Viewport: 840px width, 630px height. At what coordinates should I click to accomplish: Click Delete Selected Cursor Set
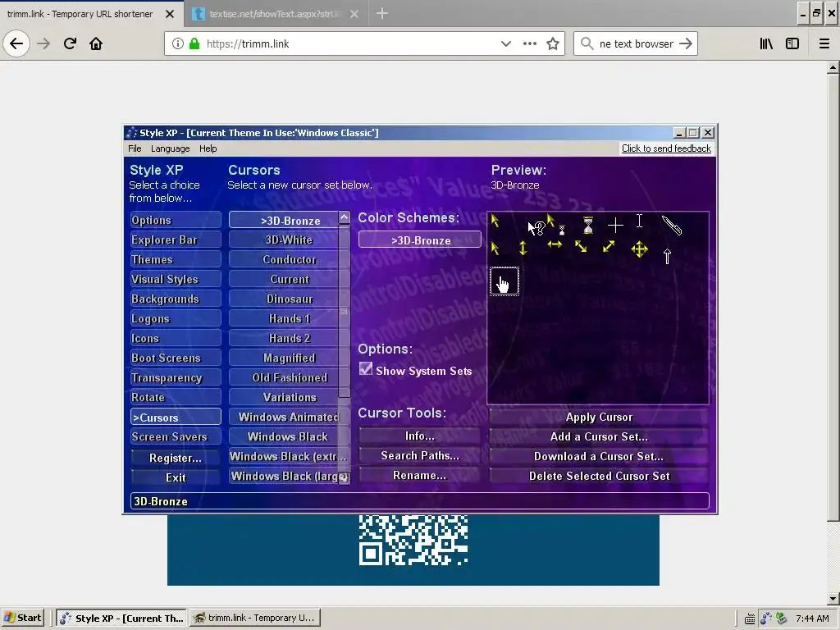(599, 477)
